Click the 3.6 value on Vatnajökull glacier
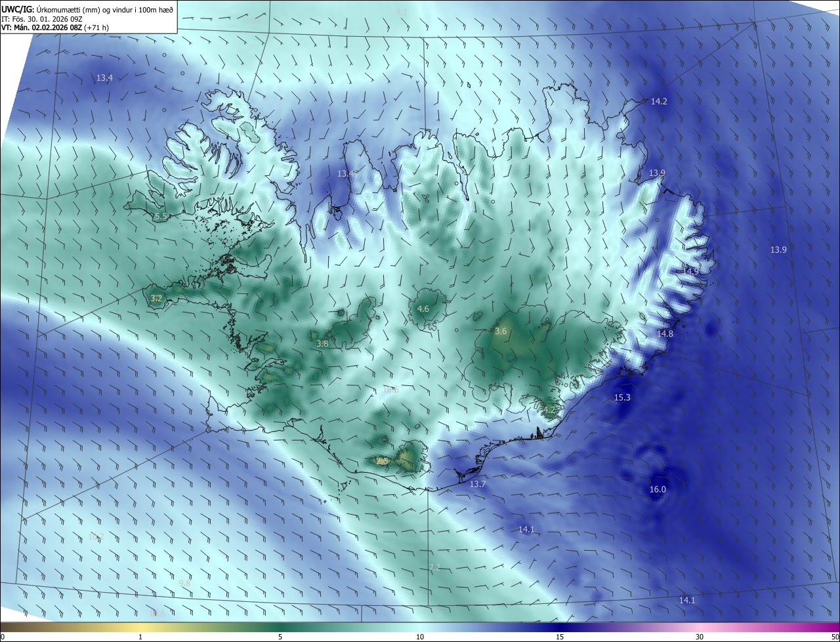 tap(501, 332)
